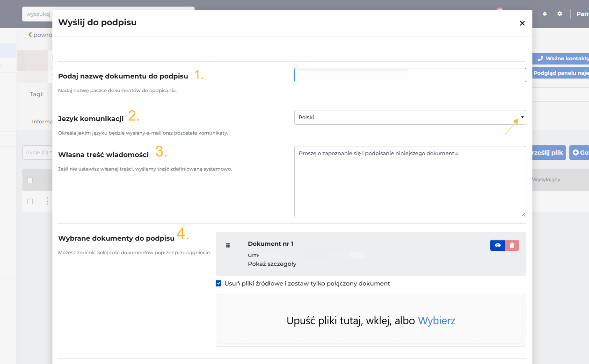Image resolution: width=589 pixels, height=364 pixels.
Task: Click the document name input field
Action: tap(410, 75)
